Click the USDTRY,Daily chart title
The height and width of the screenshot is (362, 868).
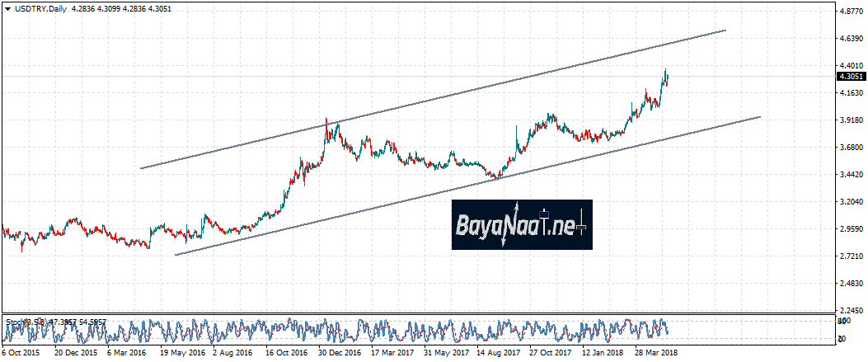40,7
